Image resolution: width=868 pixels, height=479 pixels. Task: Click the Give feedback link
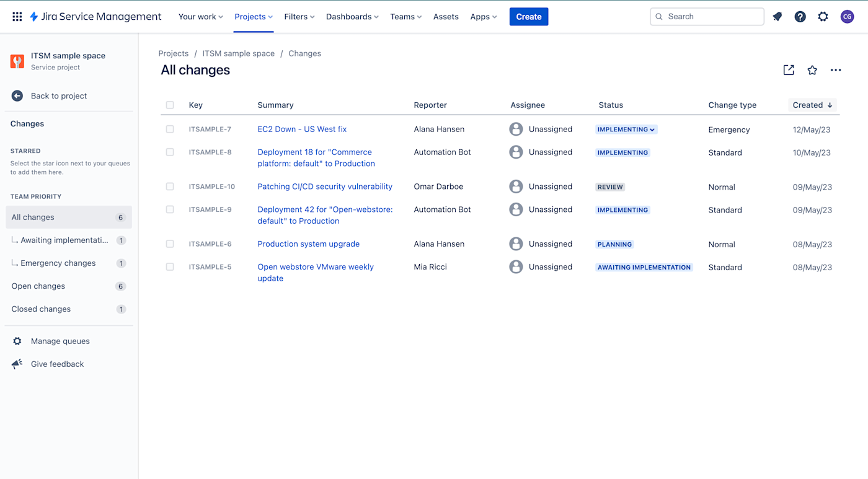57,364
